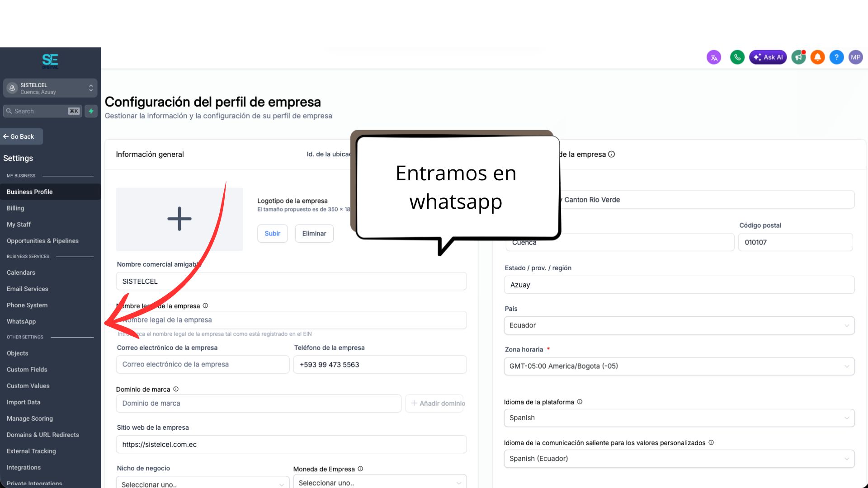Click the Nombre comercial amigable field

[x=291, y=281]
